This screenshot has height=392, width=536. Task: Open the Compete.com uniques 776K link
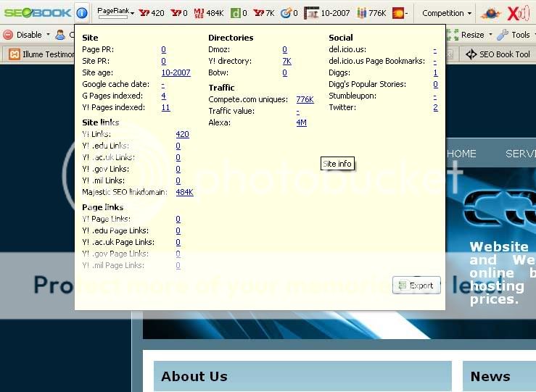point(305,99)
